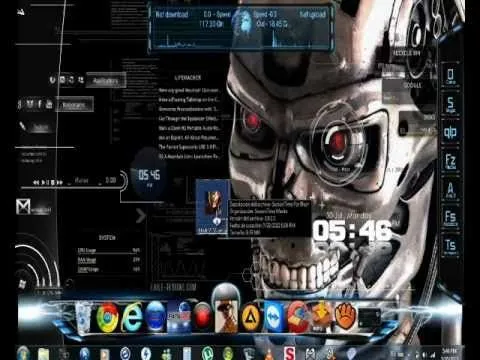Click the SYSTEM panel heading

107,238
